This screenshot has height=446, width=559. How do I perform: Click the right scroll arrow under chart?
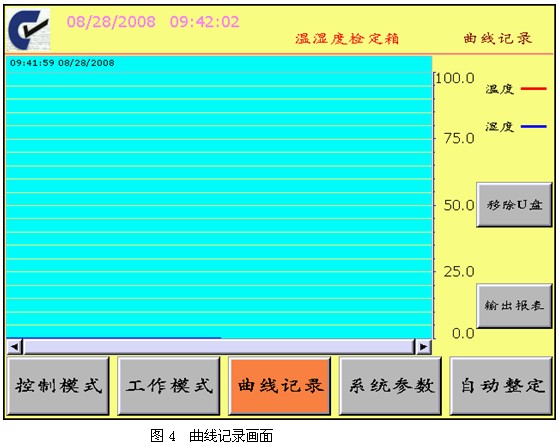pos(424,347)
